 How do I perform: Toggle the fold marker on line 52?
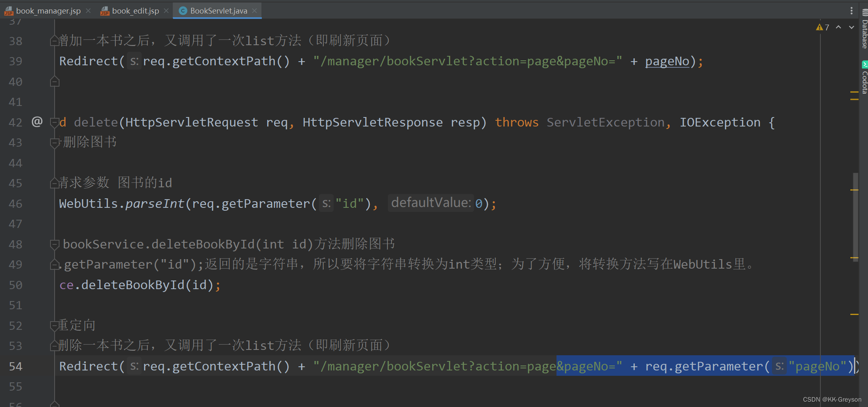(x=55, y=326)
